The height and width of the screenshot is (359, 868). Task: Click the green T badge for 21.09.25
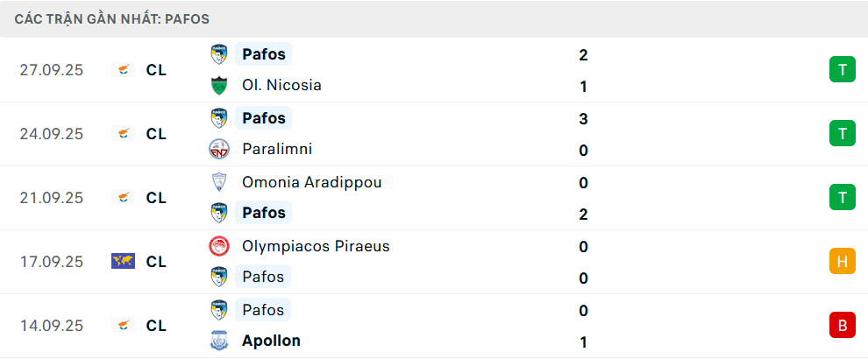[842, 197]
